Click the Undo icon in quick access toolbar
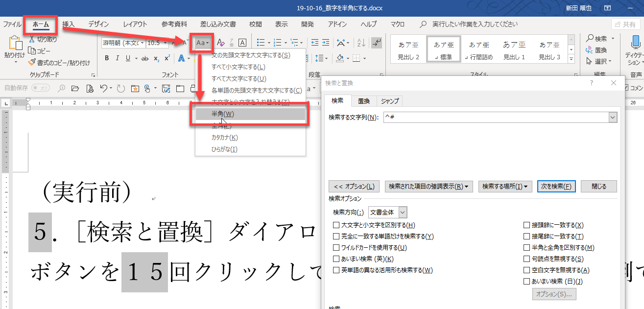The width and height of the screenshot is (644, 309). click(103, 88)
